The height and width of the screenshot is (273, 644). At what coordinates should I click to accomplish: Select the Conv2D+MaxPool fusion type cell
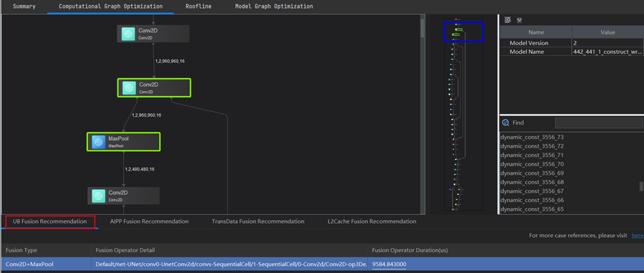point(45,264)
